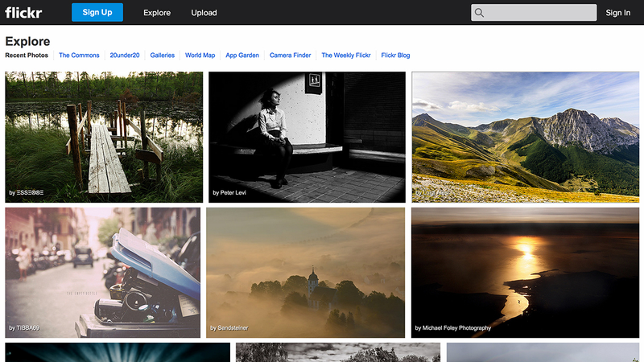
Task: Open the 20under20 link
Action: [125, 55]
